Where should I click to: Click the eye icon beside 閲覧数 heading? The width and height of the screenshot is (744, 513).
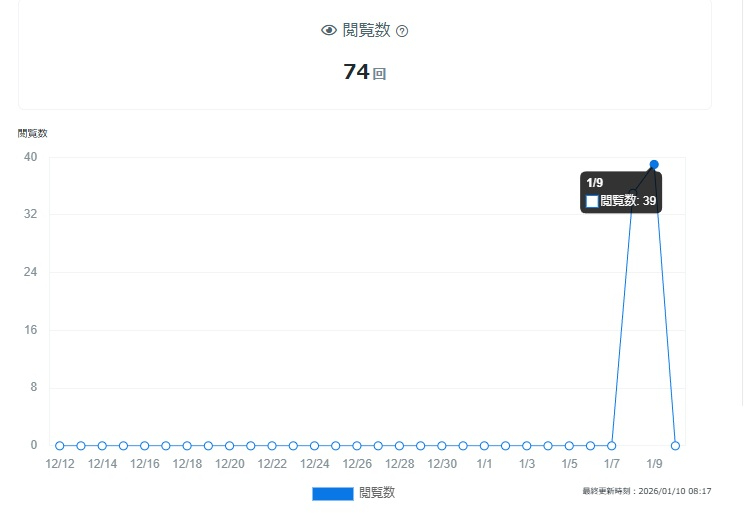coord(329,31)
